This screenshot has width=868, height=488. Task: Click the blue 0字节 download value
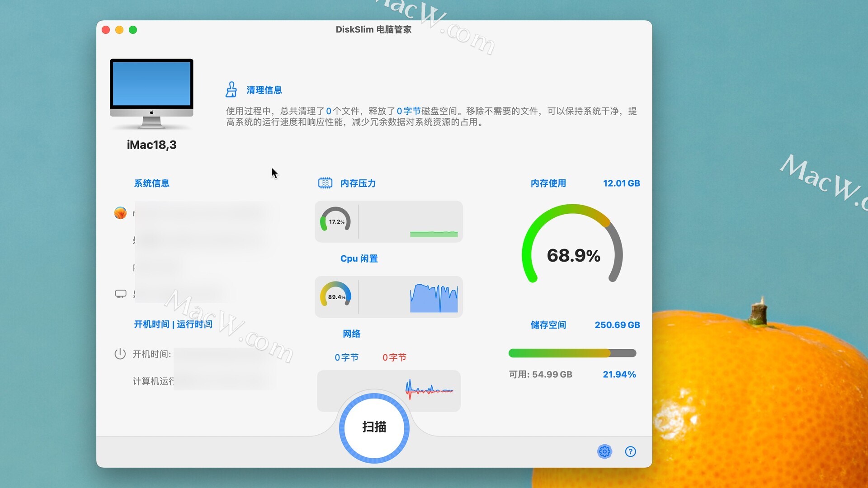[x=346, y=357]
